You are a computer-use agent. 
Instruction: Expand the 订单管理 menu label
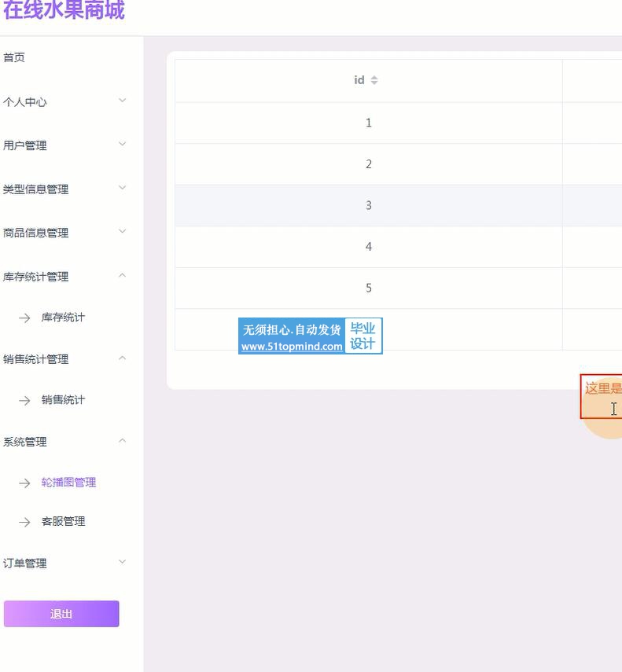(25, 563)
